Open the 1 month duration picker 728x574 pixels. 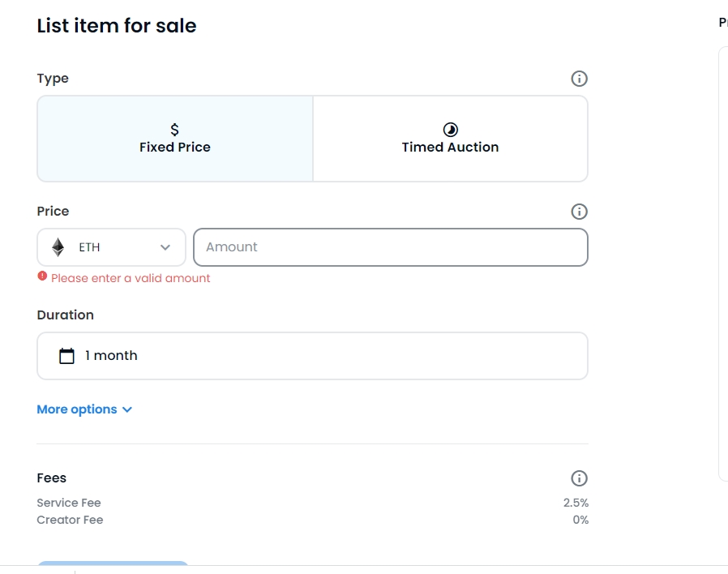pos(312,356)
